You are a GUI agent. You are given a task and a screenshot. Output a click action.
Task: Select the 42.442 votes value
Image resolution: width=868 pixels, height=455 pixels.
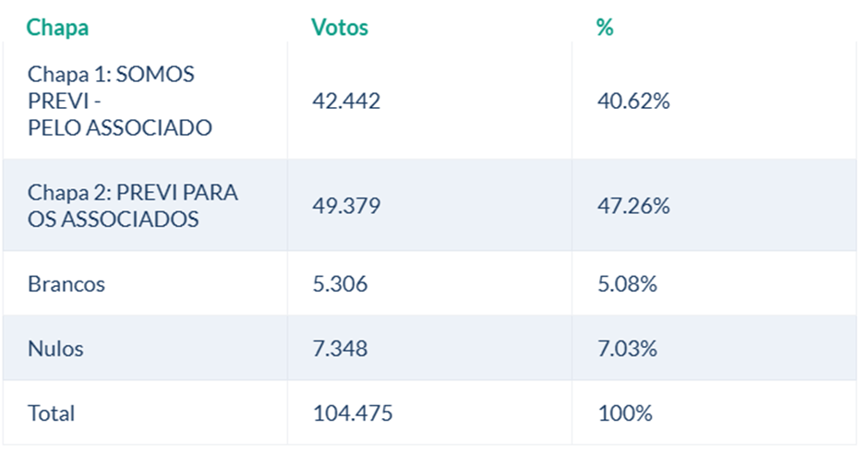tap(346, 102)
